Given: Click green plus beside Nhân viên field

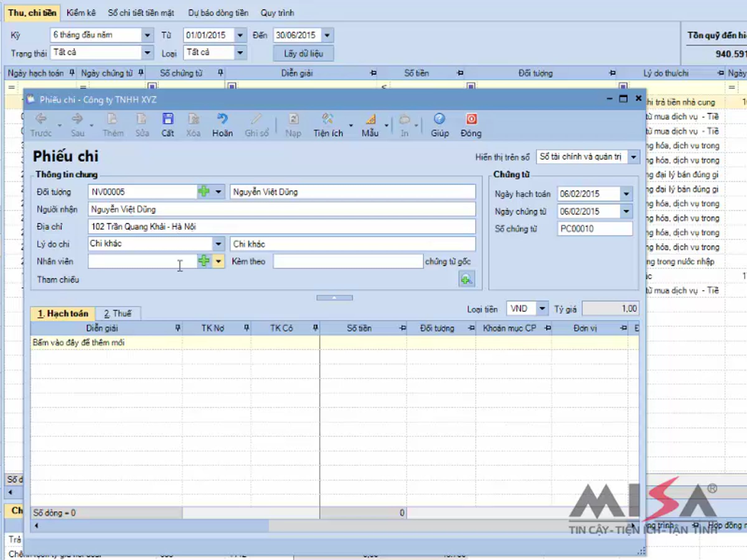Looking at the screenshot, I should pyautogui.click(x=204, y=261).
